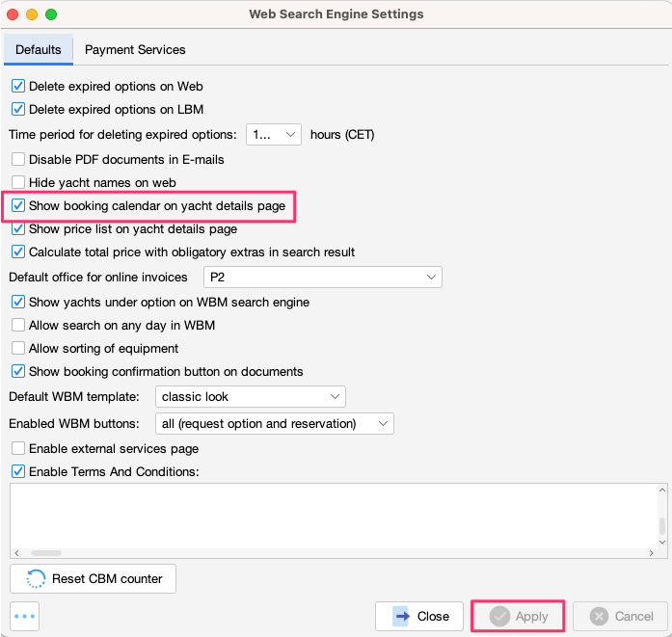Uncheck Delete expired options on Web
This screenshot has width=672, height=637.
click(x=18, y=86)
